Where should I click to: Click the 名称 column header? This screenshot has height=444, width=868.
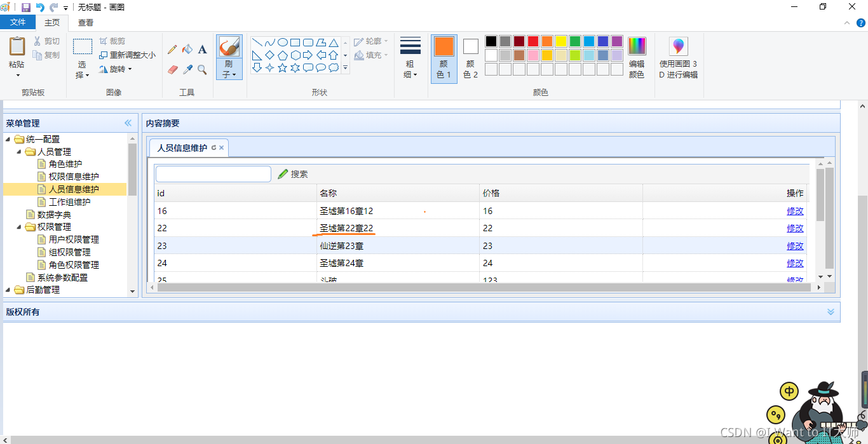point(398,193)
